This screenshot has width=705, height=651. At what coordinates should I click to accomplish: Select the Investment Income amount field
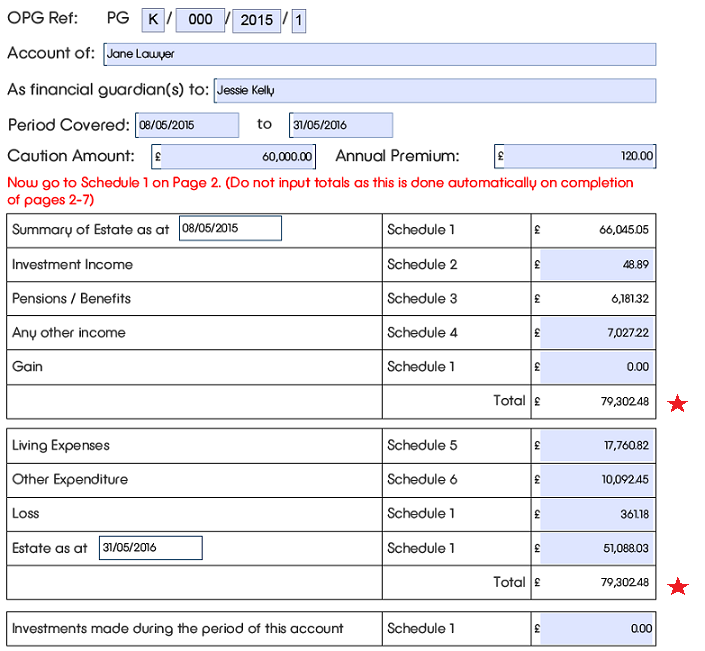point(597,265)
